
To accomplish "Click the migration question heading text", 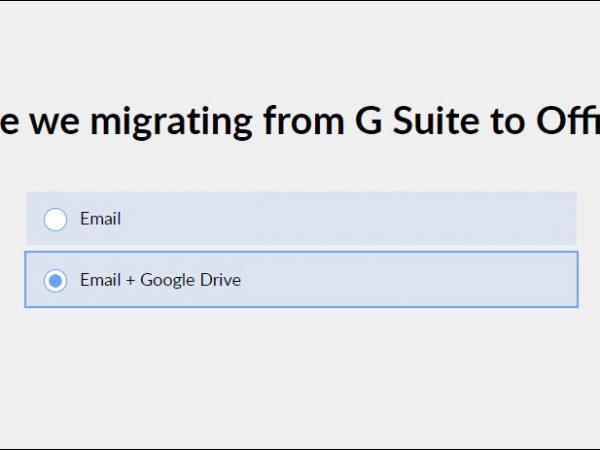I will pos(300,122).
